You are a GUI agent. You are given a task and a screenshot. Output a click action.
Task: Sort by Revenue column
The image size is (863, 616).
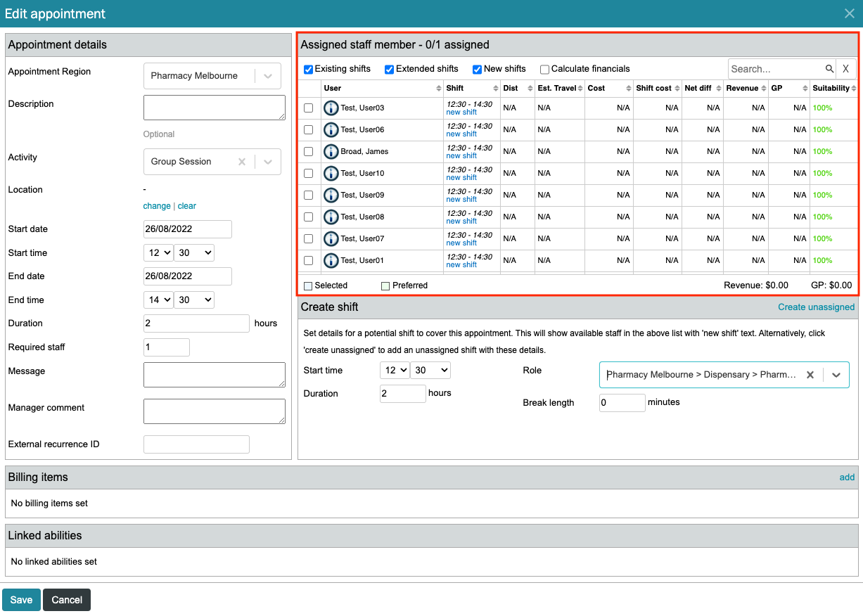[x=746, y=89]
